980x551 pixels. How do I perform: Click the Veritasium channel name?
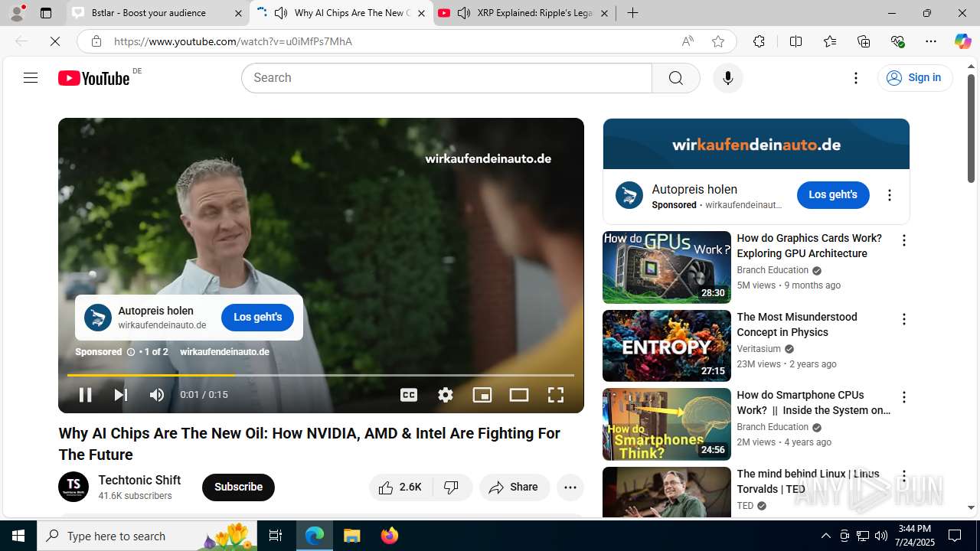coord(759,349)
